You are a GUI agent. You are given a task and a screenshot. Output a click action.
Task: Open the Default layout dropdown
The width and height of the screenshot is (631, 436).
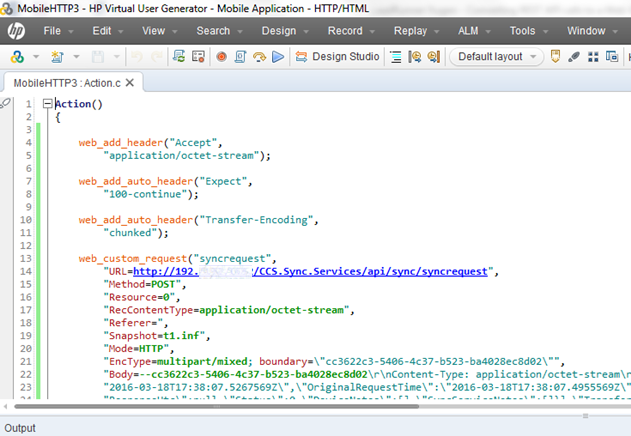tap(498, 57)
